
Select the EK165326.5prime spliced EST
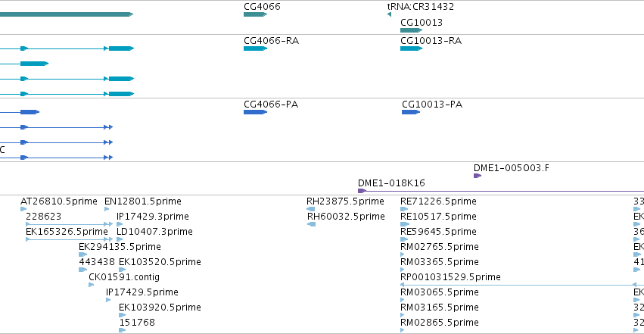click(x=70, y=239)
